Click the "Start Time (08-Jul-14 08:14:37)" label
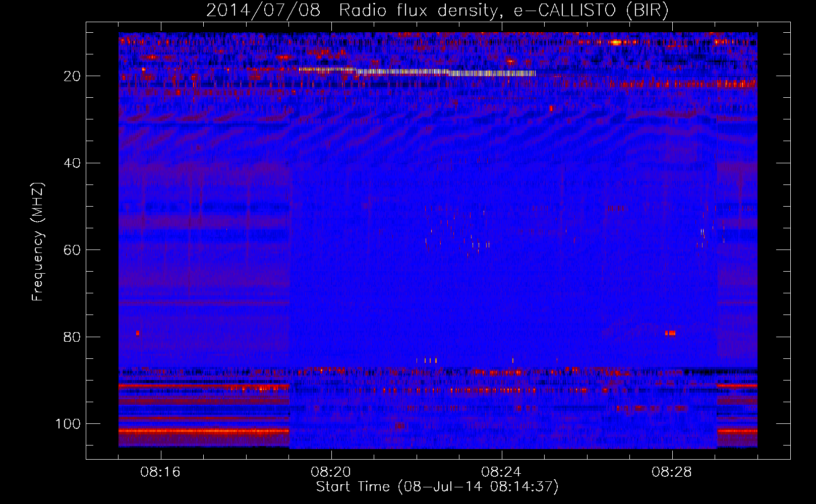Image resolution: width=816 pixels, height=504 pixels. tap(437, 487)
